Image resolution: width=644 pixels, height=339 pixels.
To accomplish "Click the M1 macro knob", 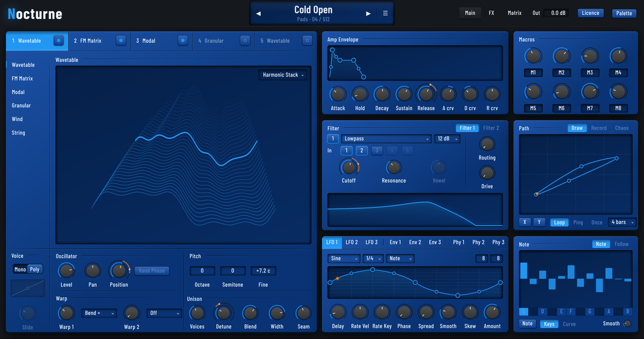I will (x=533, y=56).
